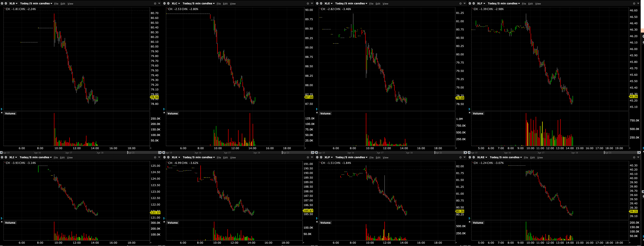
Task: Open XLF Today/5 min candles period dropdown
Action: (504, 4)
